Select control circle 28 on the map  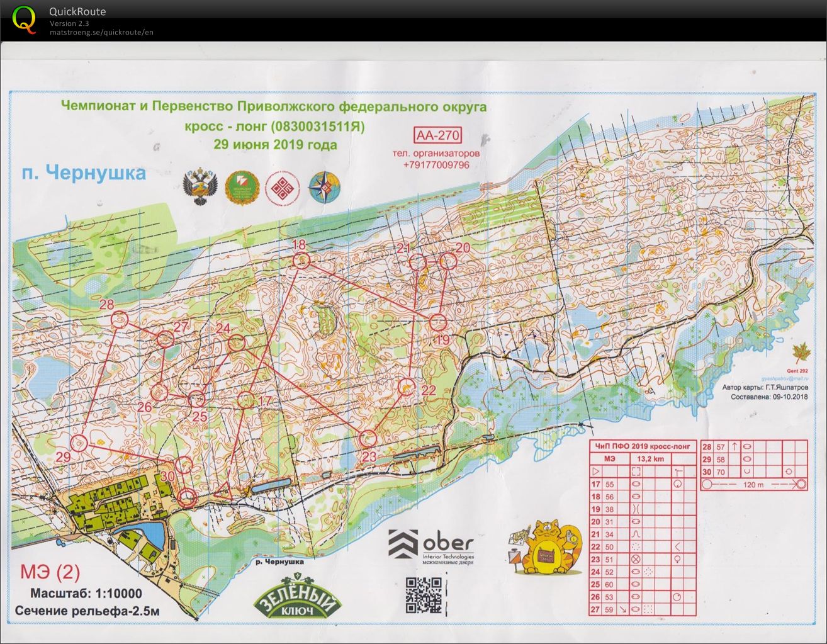click(120, 320)
